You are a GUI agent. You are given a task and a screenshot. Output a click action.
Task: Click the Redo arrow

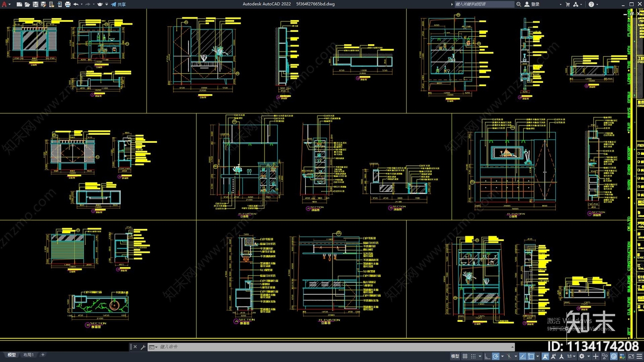pos(88,4)
